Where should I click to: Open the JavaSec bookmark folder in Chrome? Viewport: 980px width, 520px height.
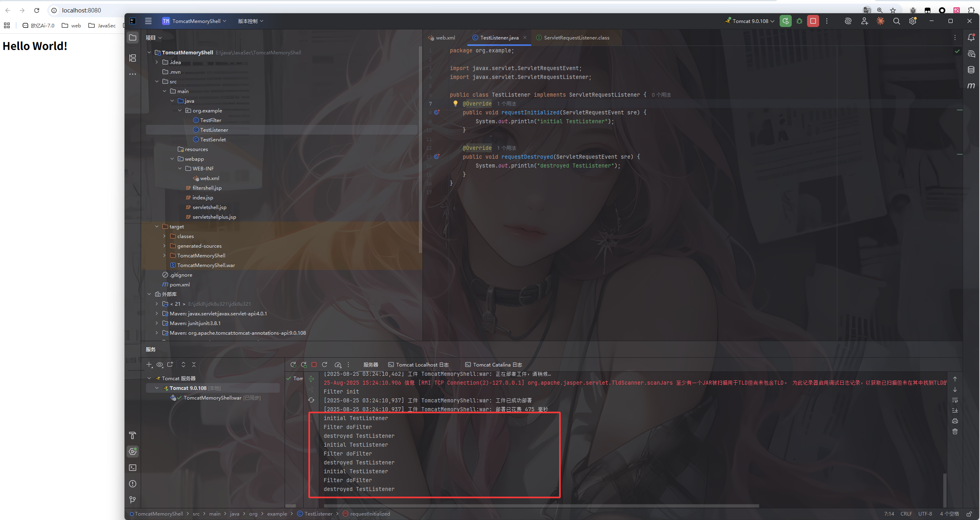tap(102, 25)
